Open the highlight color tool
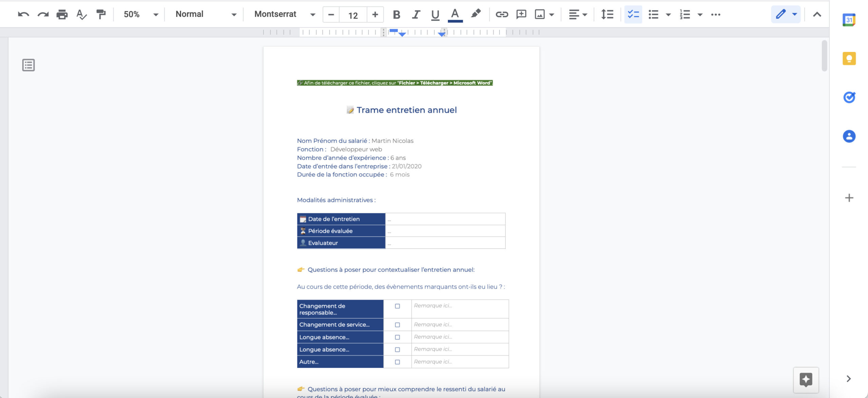868x398 pixels. pyautogui.click(x=476, y=14)
